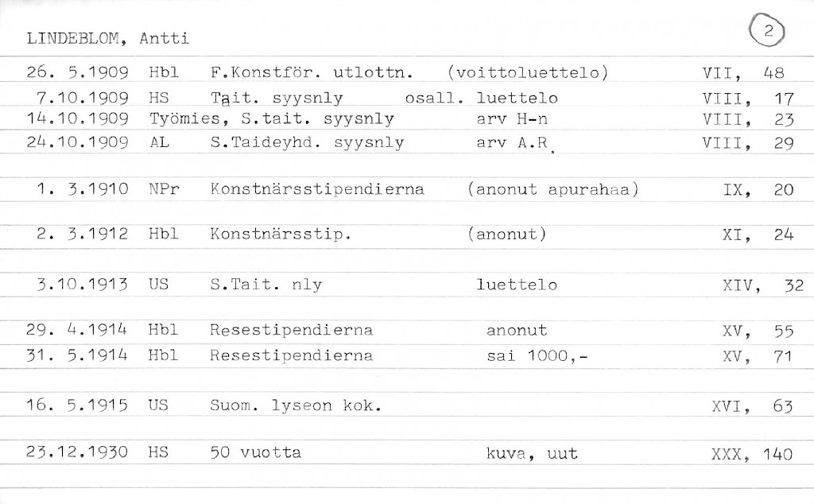Click the date 1. 3.1910

[x=83, y=190]
